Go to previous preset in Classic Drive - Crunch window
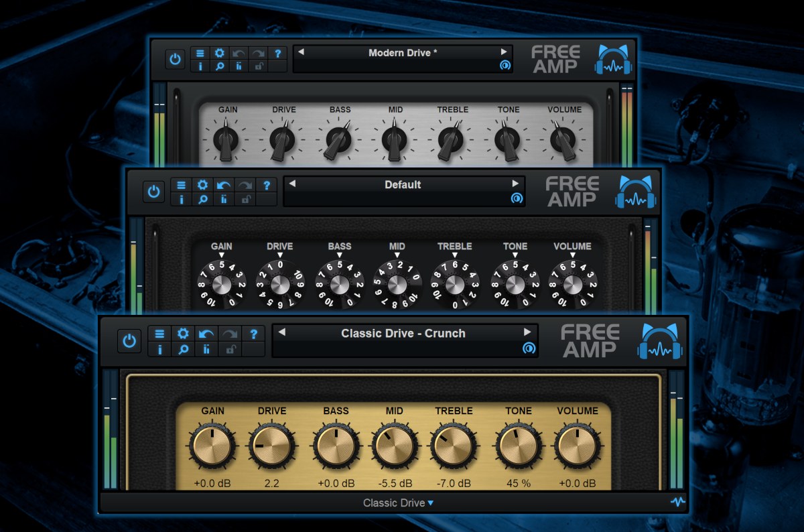804x532 pixels. (282, 332)
